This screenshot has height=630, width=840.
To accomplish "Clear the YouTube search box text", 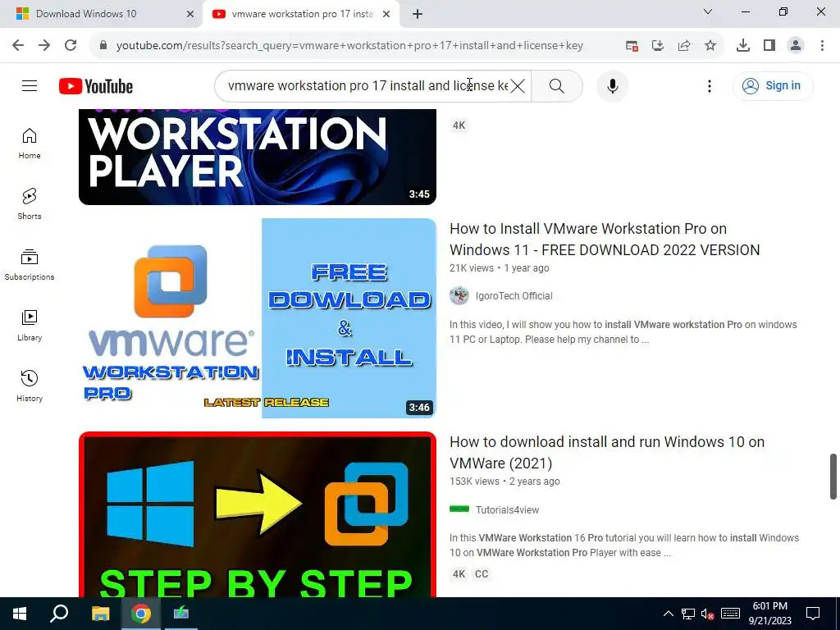I will tap(517, 85).
